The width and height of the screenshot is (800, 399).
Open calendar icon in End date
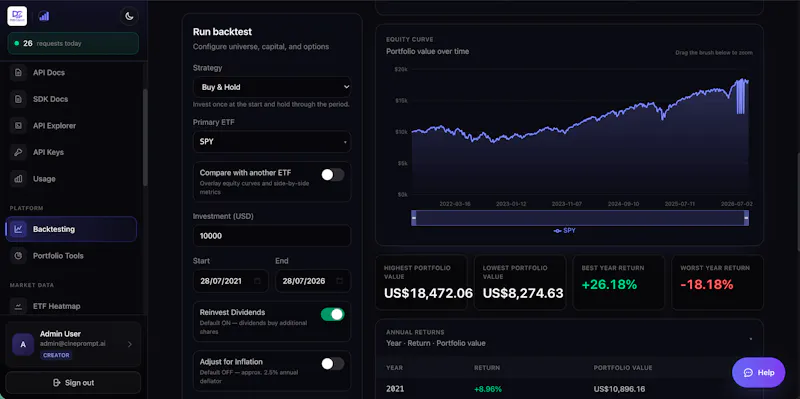tap(339, 281)
